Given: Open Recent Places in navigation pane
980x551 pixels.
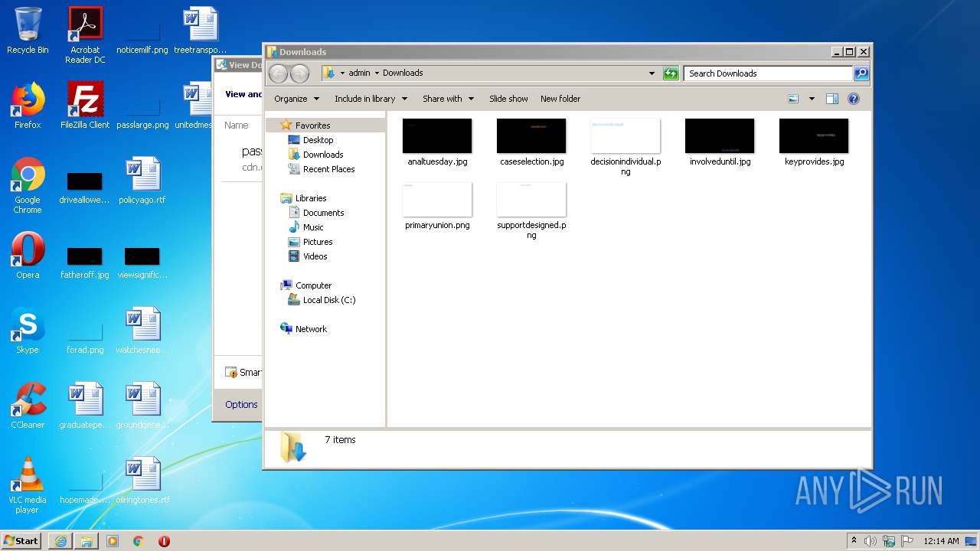Looking at the screenshot, I should click(x=322, y=169).
